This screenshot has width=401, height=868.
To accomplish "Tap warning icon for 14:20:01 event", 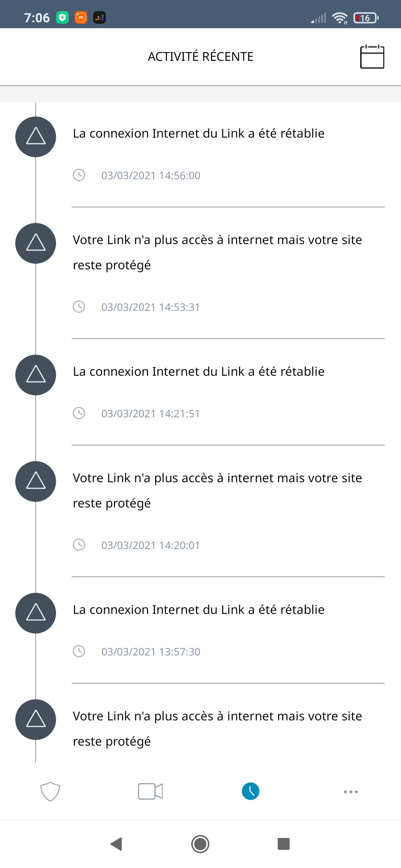I will 36,481.
